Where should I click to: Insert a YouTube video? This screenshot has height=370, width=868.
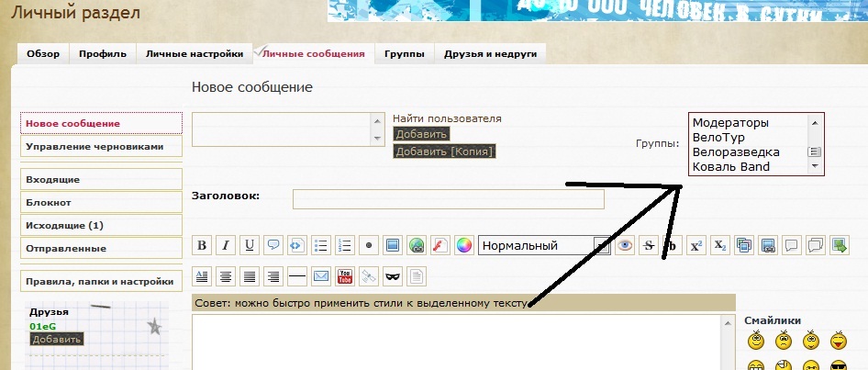[345, 275]
